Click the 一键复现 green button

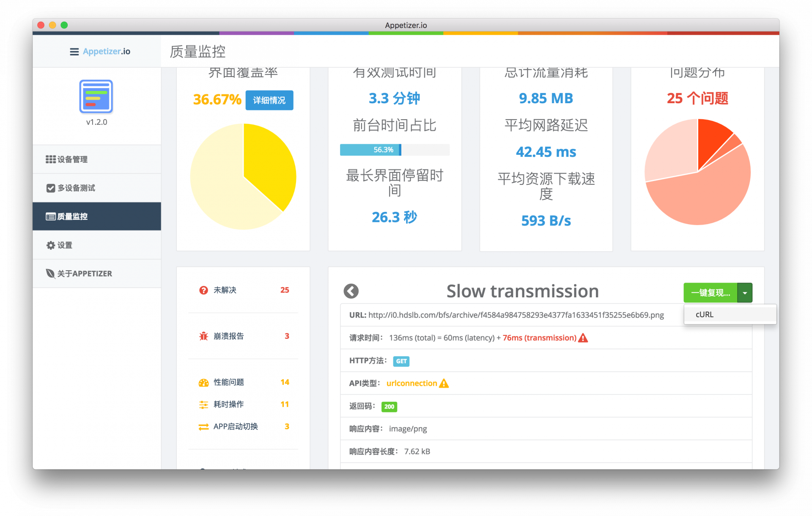pyautogui.click(x=710, y=293)
